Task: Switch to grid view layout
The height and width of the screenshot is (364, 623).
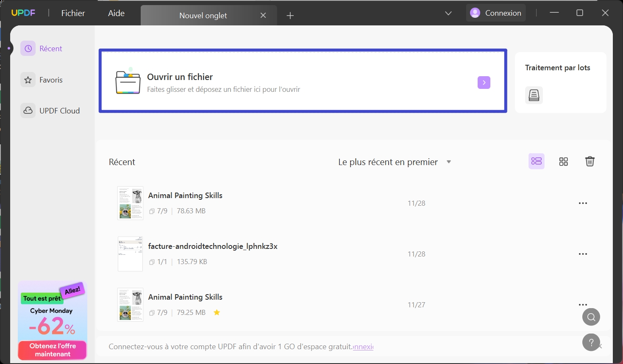Action: (x=564, y=162)
